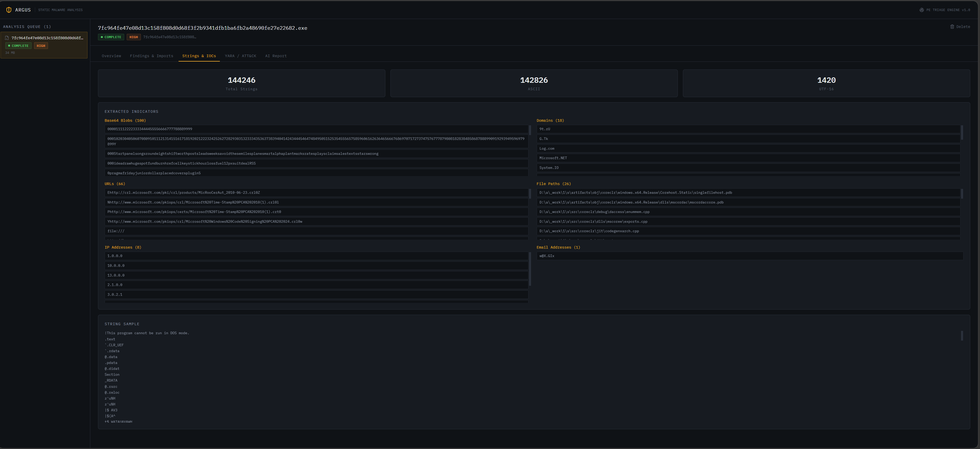Click the ARGUS shield logo icon
Image resolution: width=980 pixels, height=449 pixels.
pyautogui.click(x=9, y=10)
